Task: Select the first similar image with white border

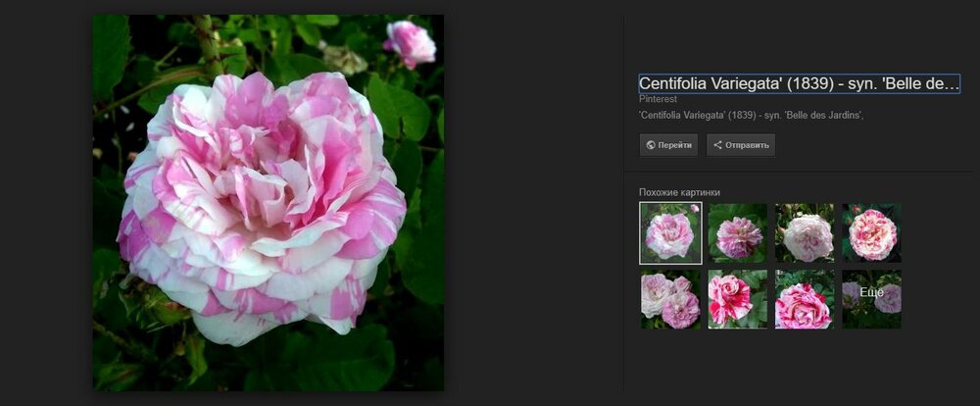Action: pos(670,232)
